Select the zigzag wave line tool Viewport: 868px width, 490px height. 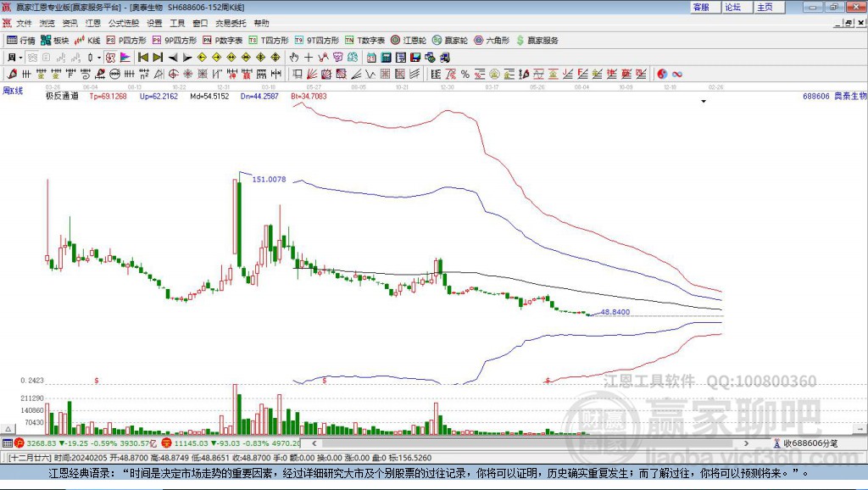(x=371, y=74)
